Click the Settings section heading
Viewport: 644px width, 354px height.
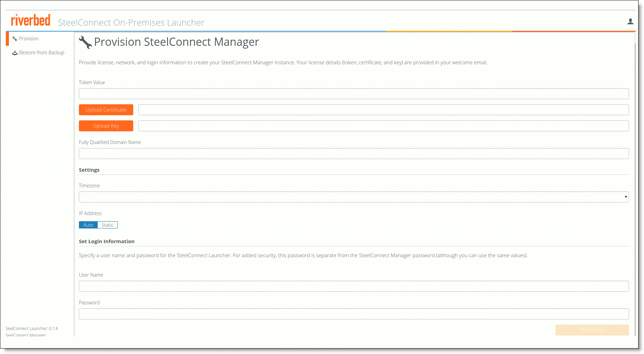tap(89, 170)
